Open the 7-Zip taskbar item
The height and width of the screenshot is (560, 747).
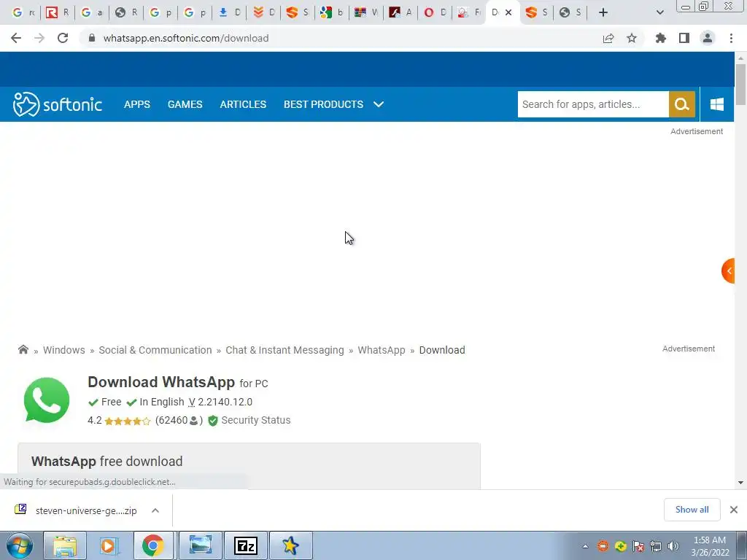tap(246, 545)
